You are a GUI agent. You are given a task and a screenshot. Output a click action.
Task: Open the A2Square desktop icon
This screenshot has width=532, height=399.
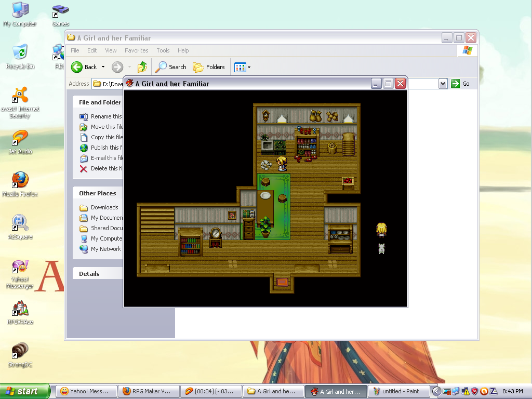[20, 224]
